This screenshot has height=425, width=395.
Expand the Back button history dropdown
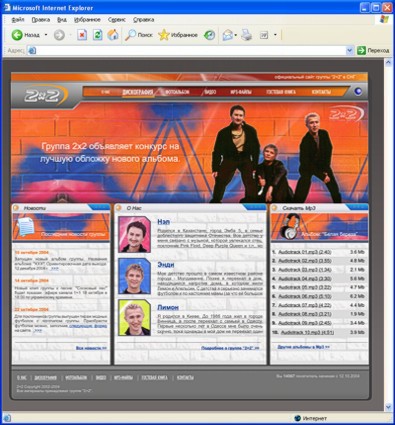46,35
